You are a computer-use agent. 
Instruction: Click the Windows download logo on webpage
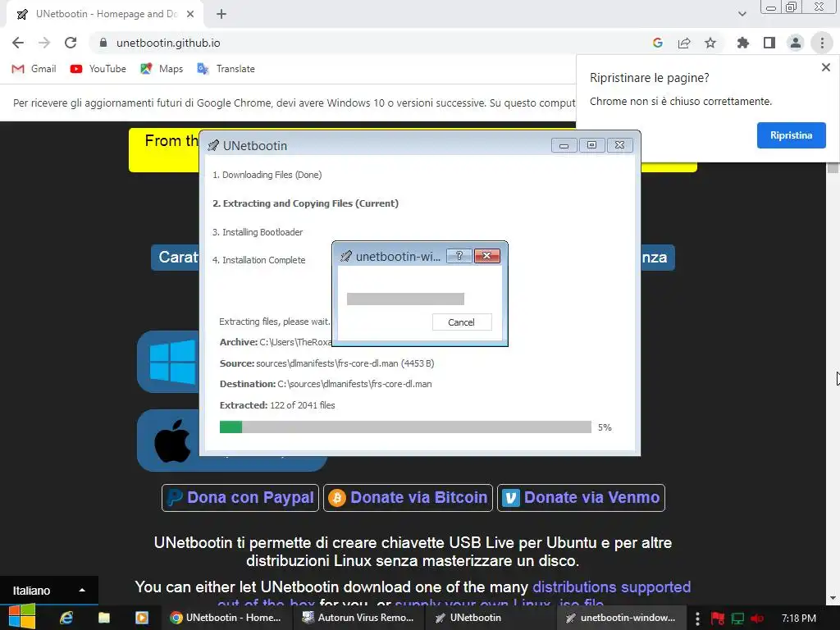tap(172, 362)
